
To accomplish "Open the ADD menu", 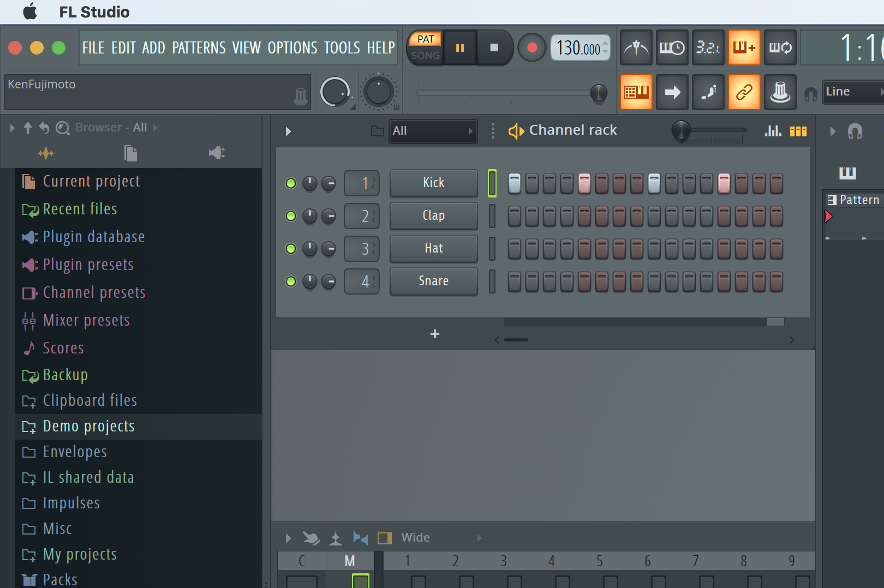I will (x=153, y=48).
